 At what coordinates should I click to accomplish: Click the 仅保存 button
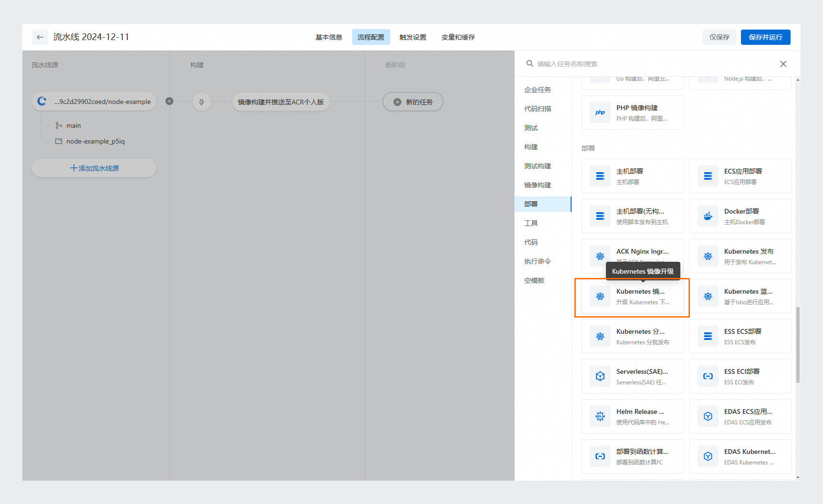[x=719, y=37]
